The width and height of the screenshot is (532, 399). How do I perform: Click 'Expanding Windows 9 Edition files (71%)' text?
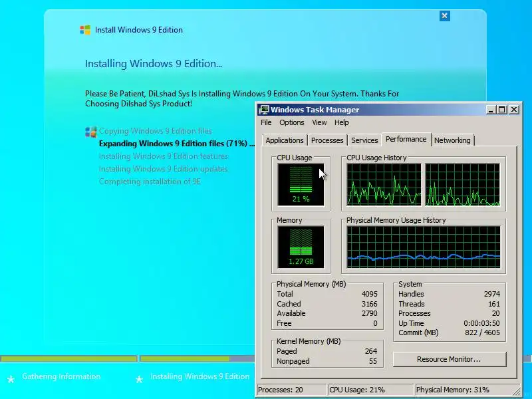(173, 144)
